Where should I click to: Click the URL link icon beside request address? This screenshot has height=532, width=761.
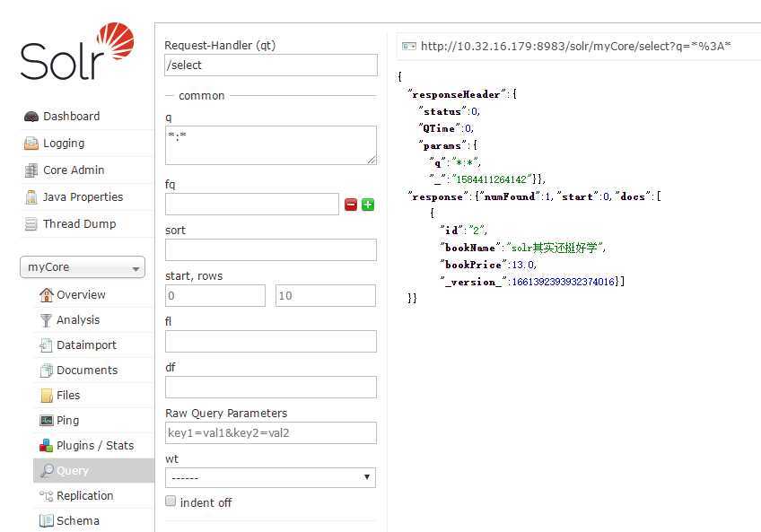(409, 46)
